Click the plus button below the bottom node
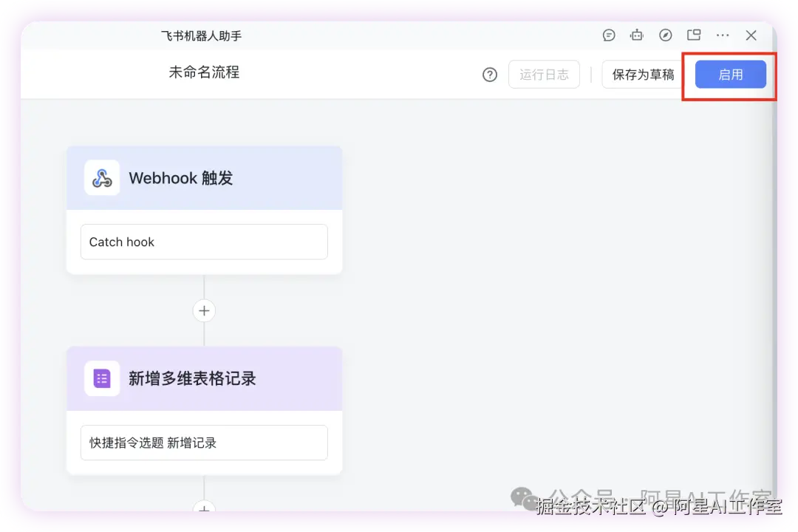The width and height of the screenshot is (798, 532). [x=204, y=510]
